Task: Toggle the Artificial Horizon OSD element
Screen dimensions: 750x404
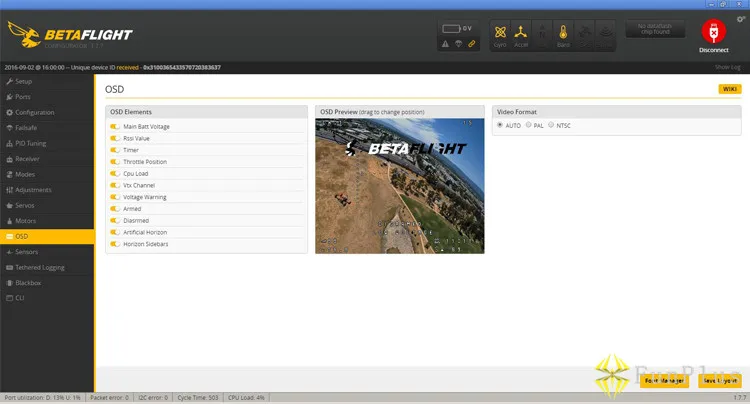Action: (115, 232)
